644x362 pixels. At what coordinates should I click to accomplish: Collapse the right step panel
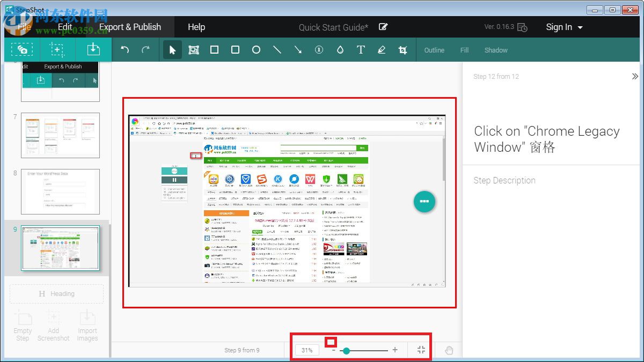pos(635,77)
